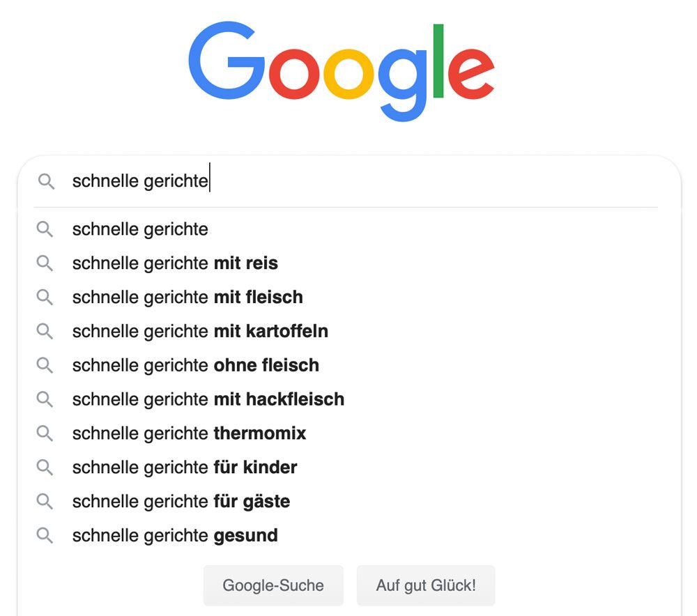This screenshot has width=697, height=616.
Task: Pick the suggestion 'schnelle gerichte ohne fleisch'
Action: 195,365
